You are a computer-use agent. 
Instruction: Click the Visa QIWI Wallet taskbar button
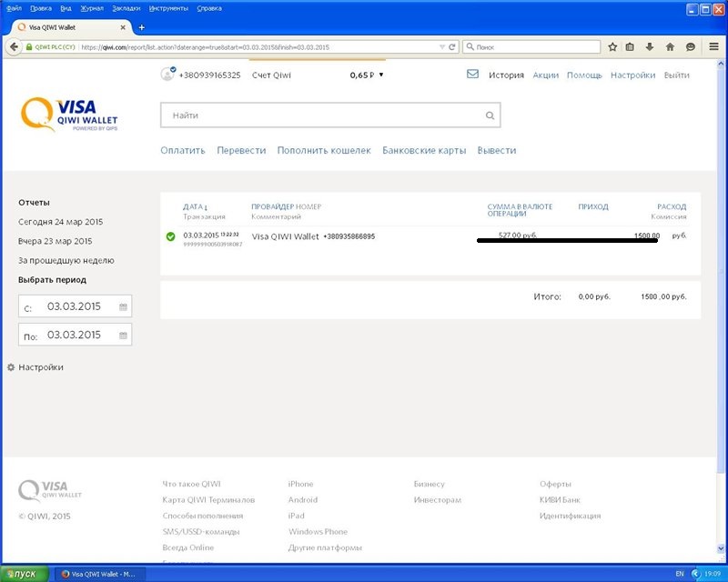click(x=100, y=574)
